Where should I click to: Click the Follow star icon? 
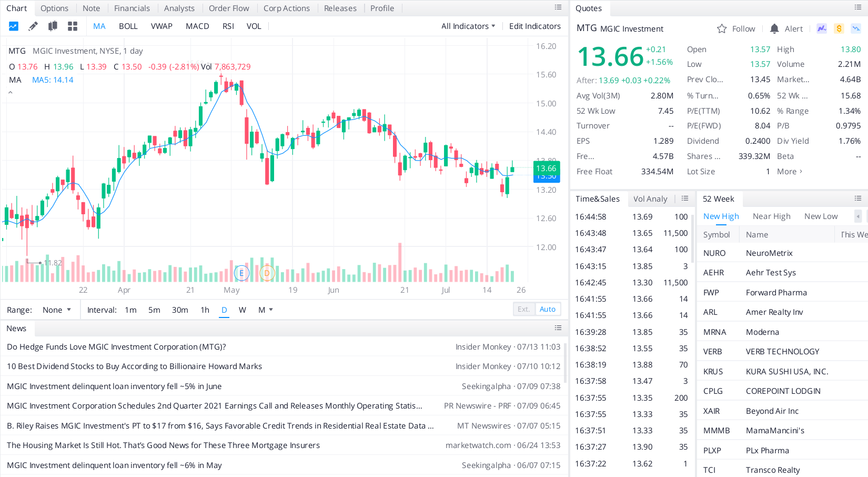point(722,29)
